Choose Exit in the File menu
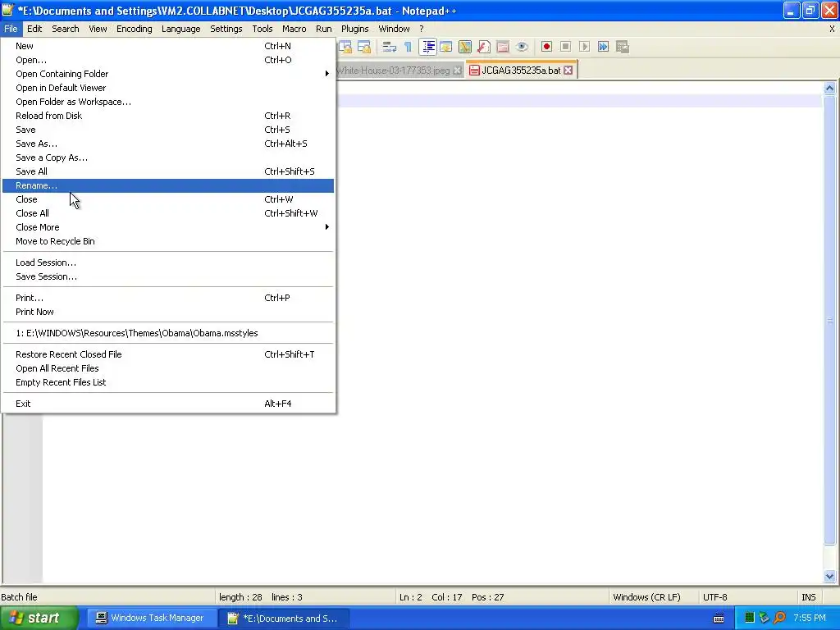 pyautogui.click(x=167, y=404)
